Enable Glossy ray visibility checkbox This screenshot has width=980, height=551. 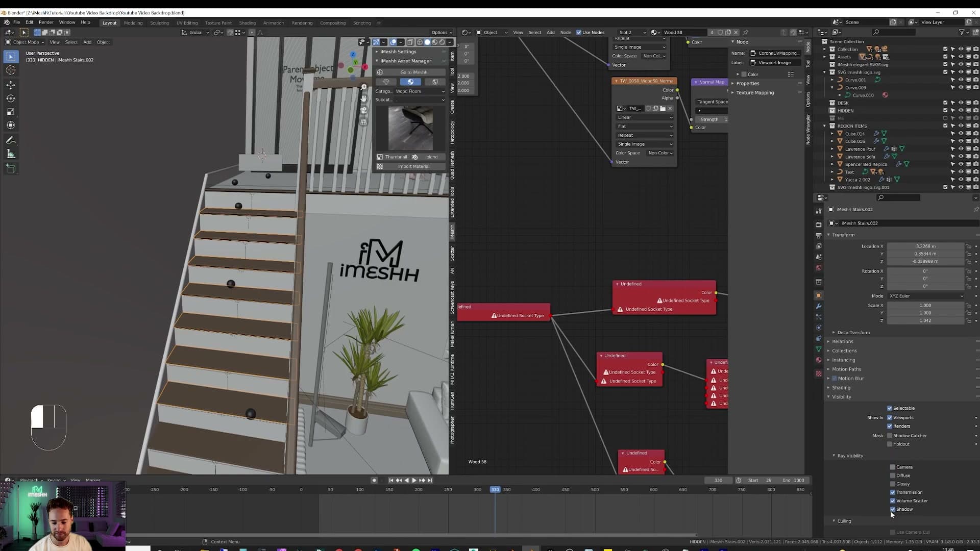[893, 484]
